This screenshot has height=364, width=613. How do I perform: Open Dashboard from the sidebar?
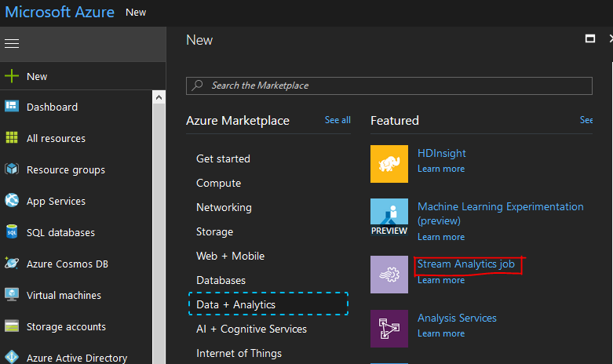pyautogui.click(x=52, y=107)
